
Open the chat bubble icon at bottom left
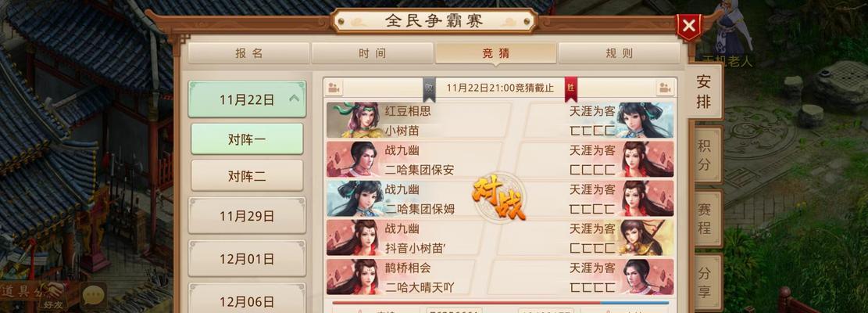click(x=94, y=296)
